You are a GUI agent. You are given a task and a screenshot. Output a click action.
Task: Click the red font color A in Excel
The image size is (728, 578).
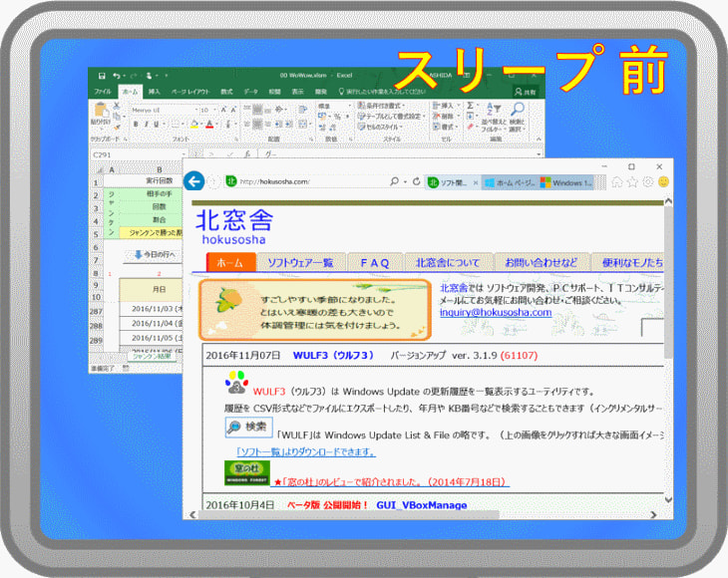tap(209, 124)
